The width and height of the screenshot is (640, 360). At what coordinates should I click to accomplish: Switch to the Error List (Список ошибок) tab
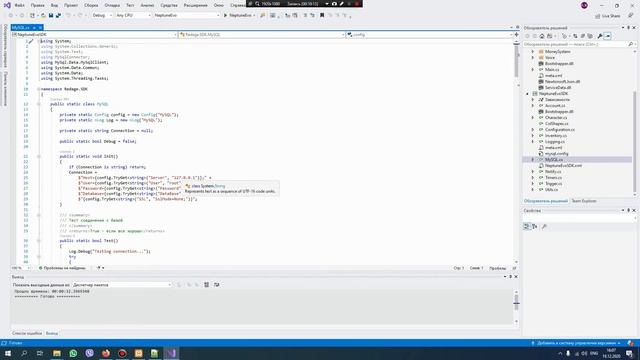click(27, 333)
